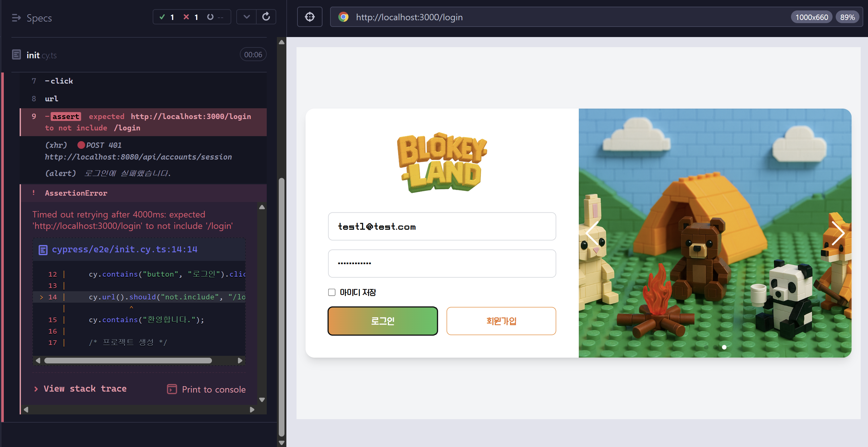
Task: Select the click command row 7
Action: pos(143,81)
